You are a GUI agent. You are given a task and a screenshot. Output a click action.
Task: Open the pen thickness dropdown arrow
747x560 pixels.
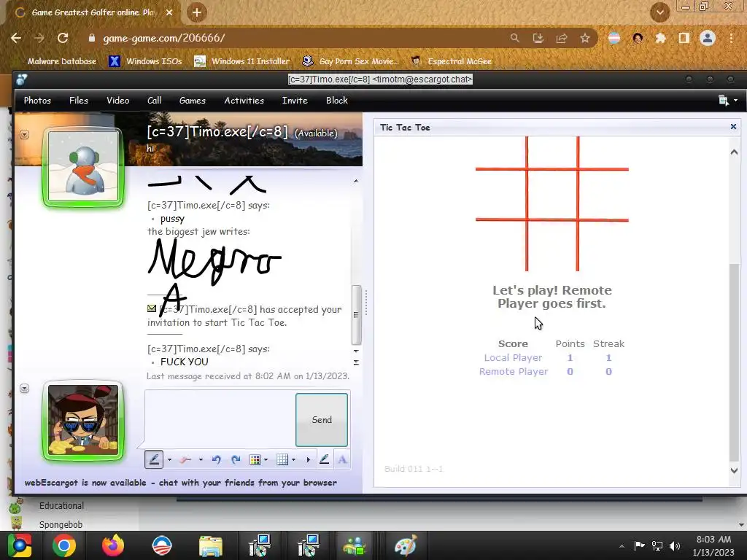[x=169, y=459]
